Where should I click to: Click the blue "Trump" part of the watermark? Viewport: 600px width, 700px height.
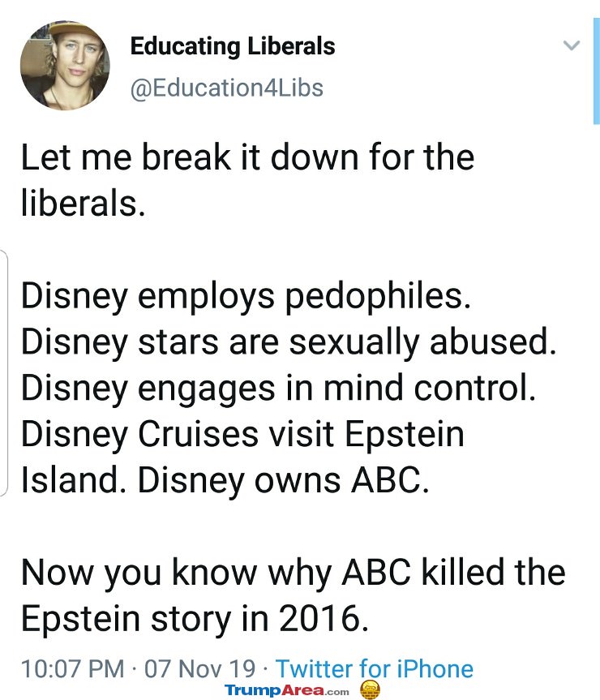click(252, 691)
